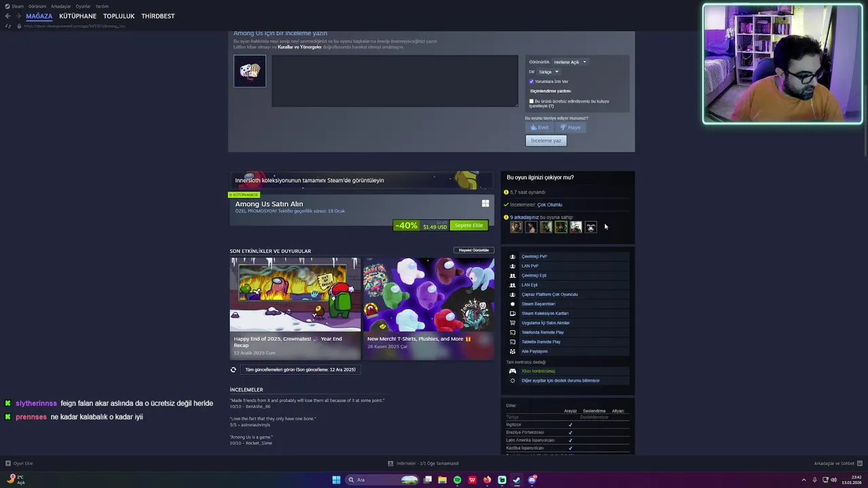Click the Sepete Ekle button

(x=469, y=225)
